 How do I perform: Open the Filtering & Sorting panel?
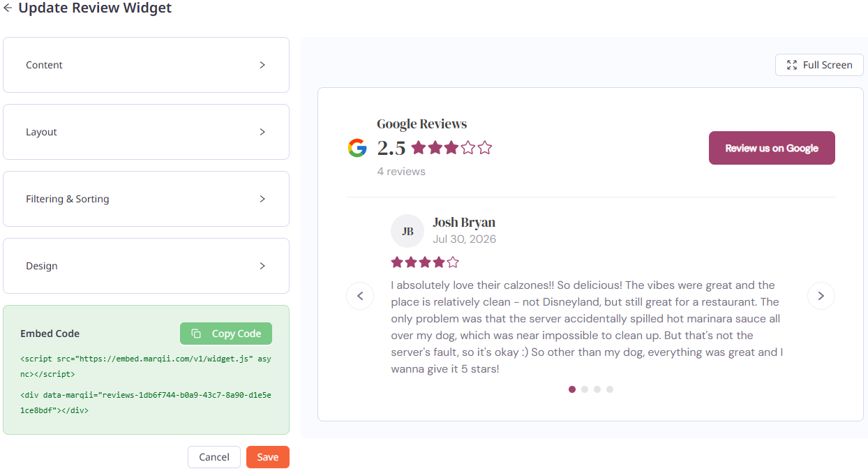(146, 199)
